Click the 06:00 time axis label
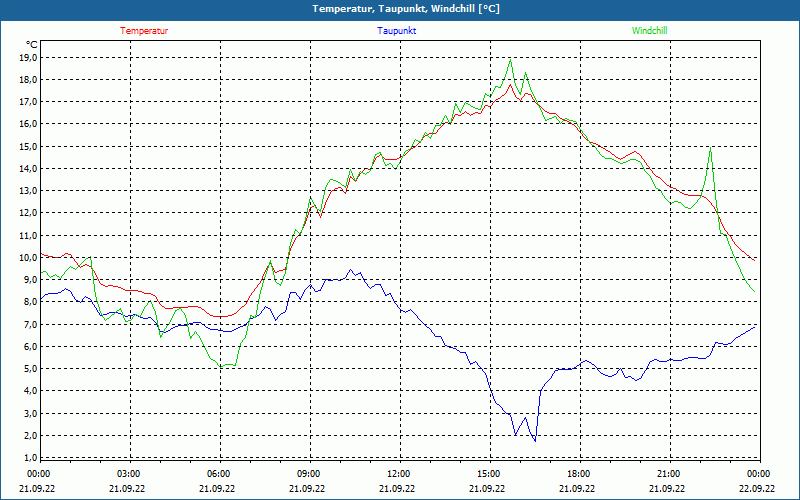The image size is (800, 500). pyautogui.click(x=219, y=474)
